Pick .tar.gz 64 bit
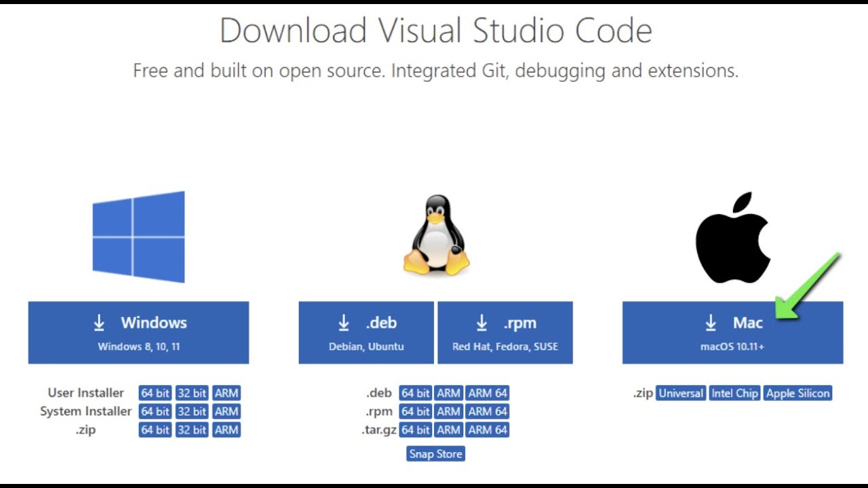The width and height of the screenshot is (868, 488). (416, 430)
